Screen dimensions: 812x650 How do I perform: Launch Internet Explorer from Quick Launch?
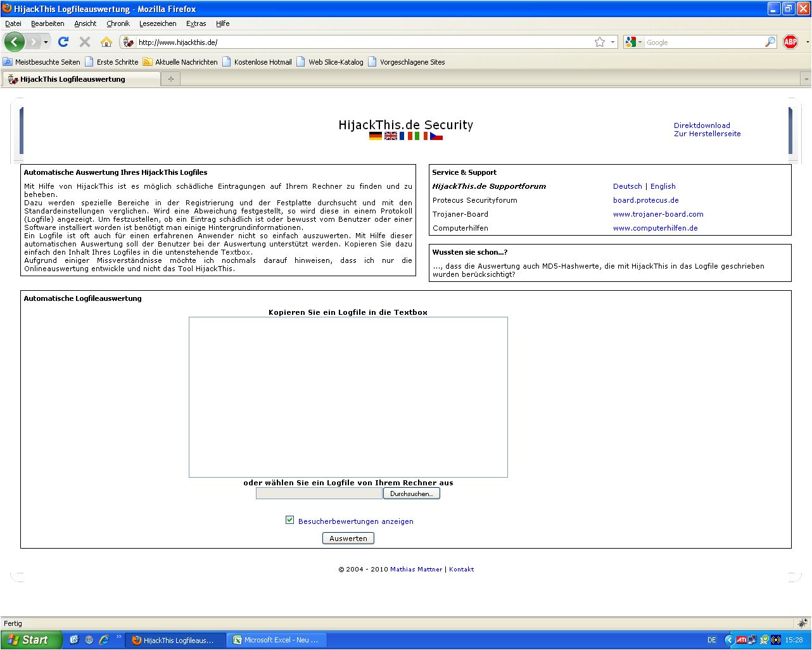point(104,640)
